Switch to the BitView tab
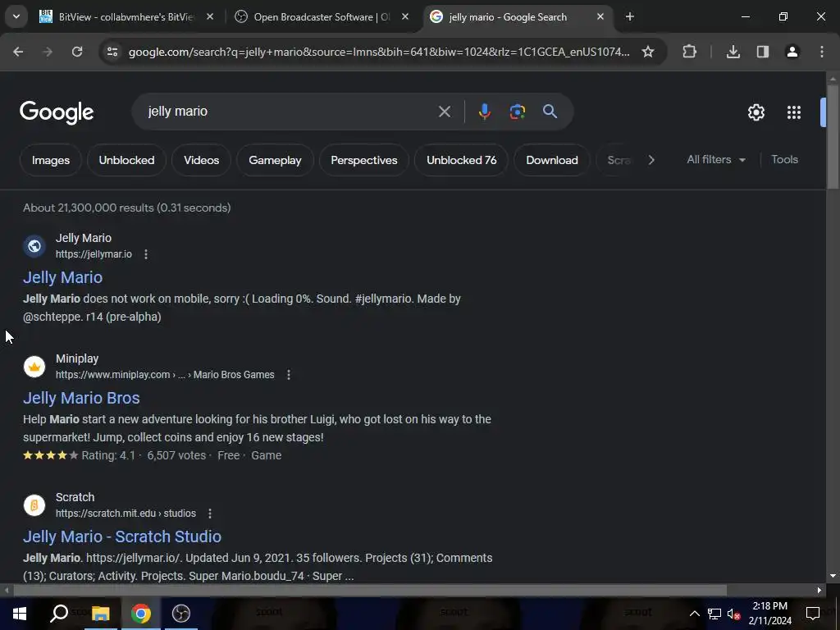840x630 pixels. point(127,17)
